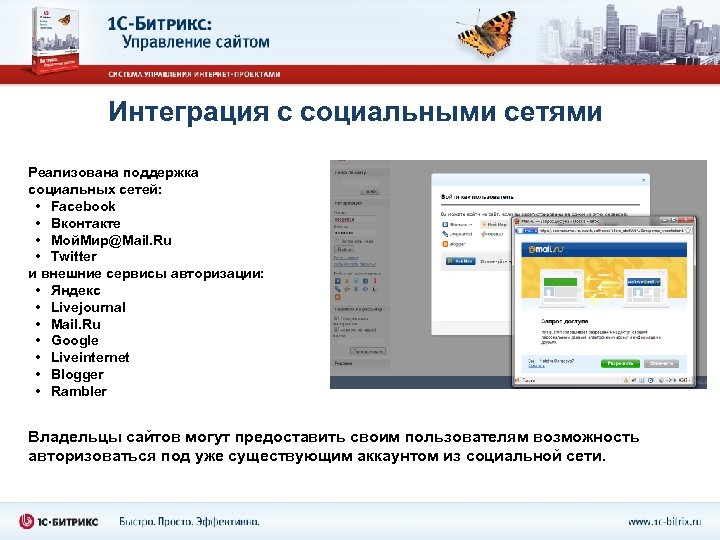Click the small link under the user name in popup

point(536,366)
